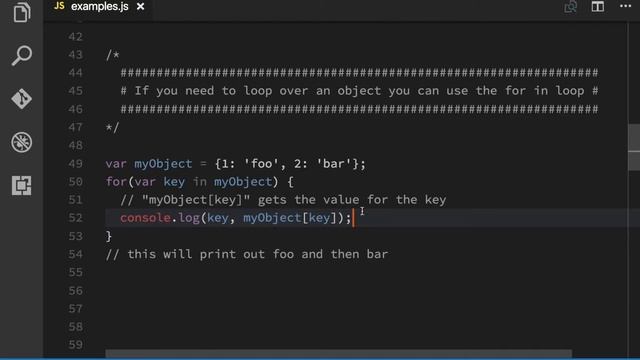The height and width of the screenshot is (360, 640).
Task: Click line number 45 in the gutter
Action: [76, 91]
